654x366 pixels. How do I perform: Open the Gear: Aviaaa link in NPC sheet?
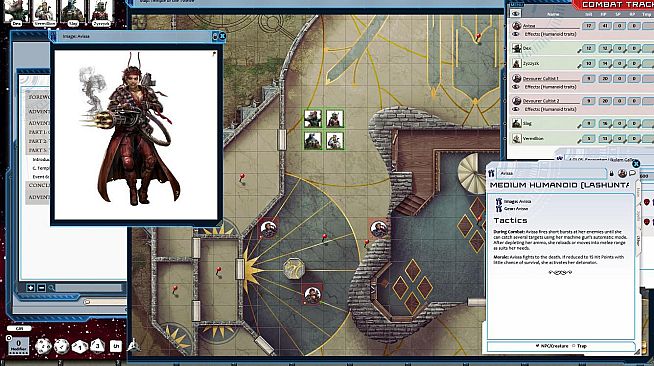click(516, 208)
